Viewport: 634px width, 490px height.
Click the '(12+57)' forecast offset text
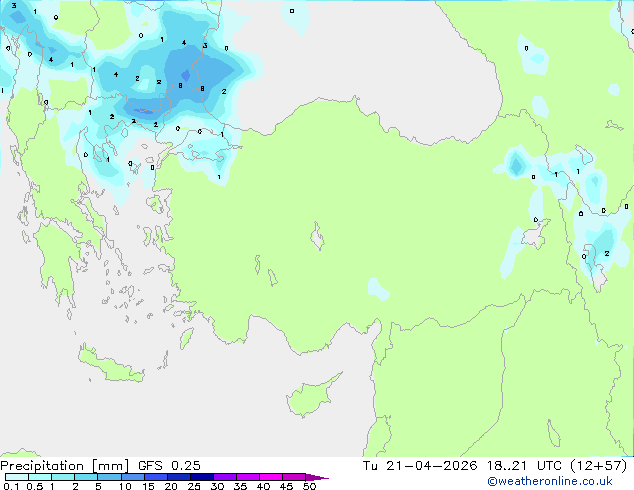click(598, 466)
